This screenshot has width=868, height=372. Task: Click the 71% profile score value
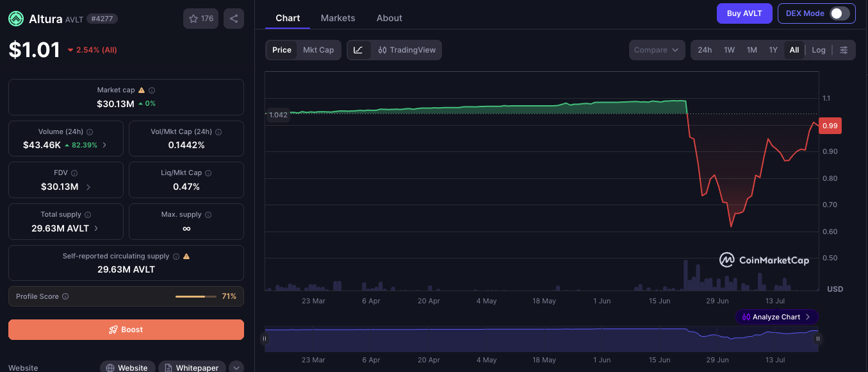[x=229, y=296]
